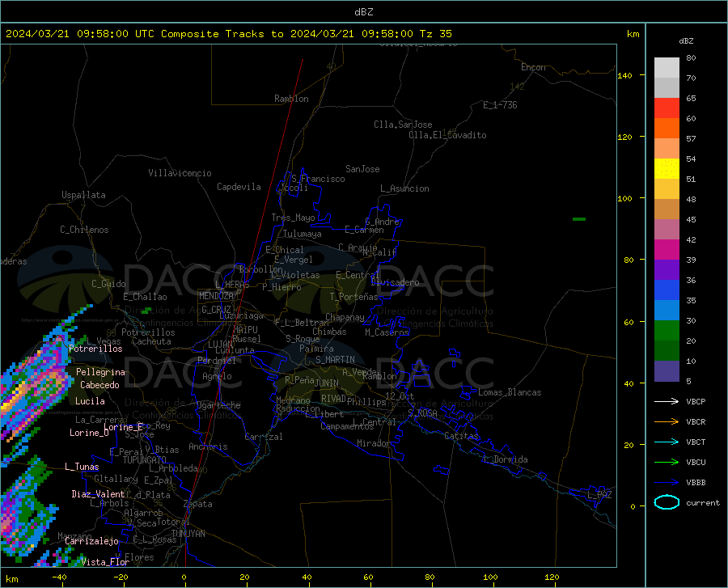Screen dimensions: 728x588
Task: Click the TUNUYAN map label
Action: pos(188,534)
